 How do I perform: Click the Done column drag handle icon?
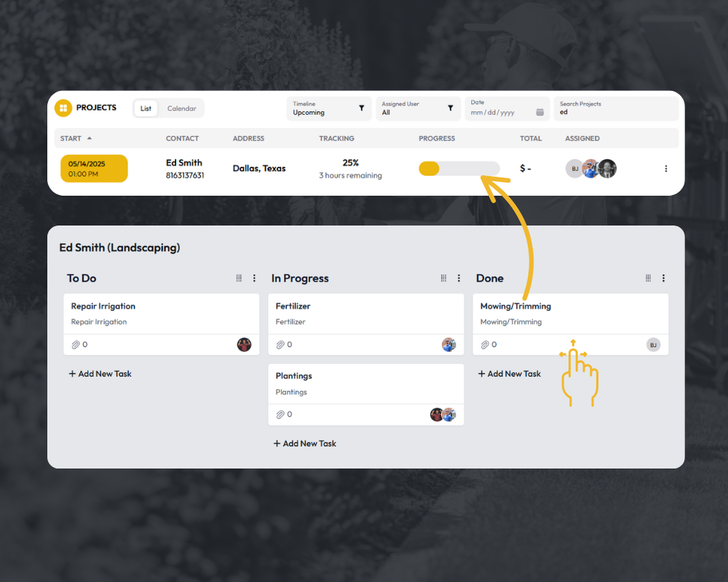[x=648, y=278]
